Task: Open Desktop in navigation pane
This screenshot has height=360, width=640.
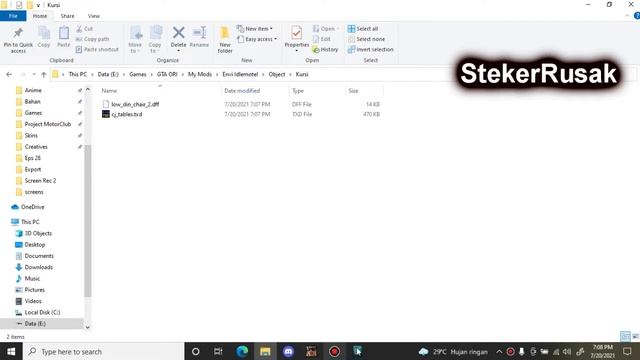Action: click(x=34, y=245)
